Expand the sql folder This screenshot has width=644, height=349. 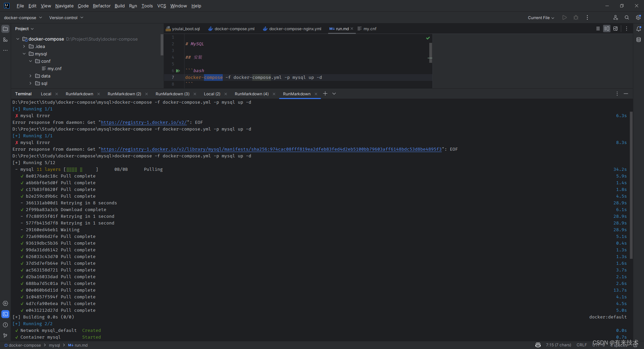pyautogui.click(x=31, y=83)
